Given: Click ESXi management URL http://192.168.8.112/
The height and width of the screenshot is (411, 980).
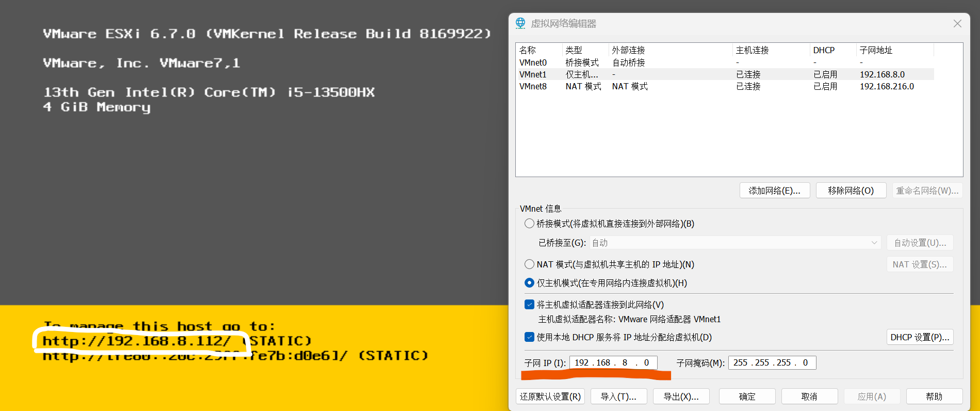Looking at the screenshot, I should click(x=137, y=341).
